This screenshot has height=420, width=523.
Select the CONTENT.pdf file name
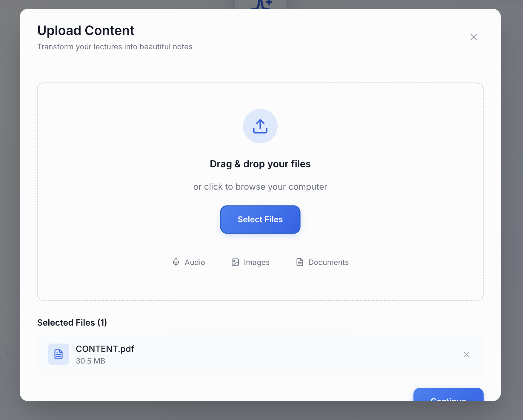click(x=105, y=349)
